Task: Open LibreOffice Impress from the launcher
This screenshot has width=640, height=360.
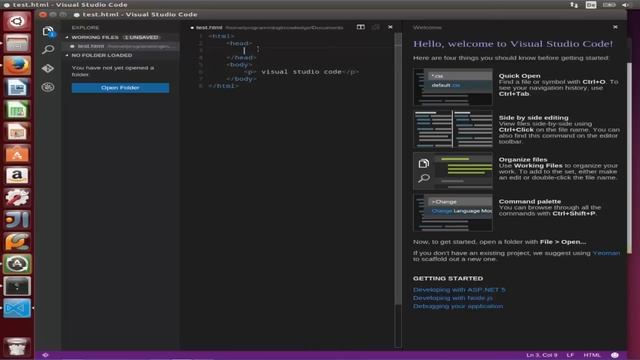Action: coord(17,131)
